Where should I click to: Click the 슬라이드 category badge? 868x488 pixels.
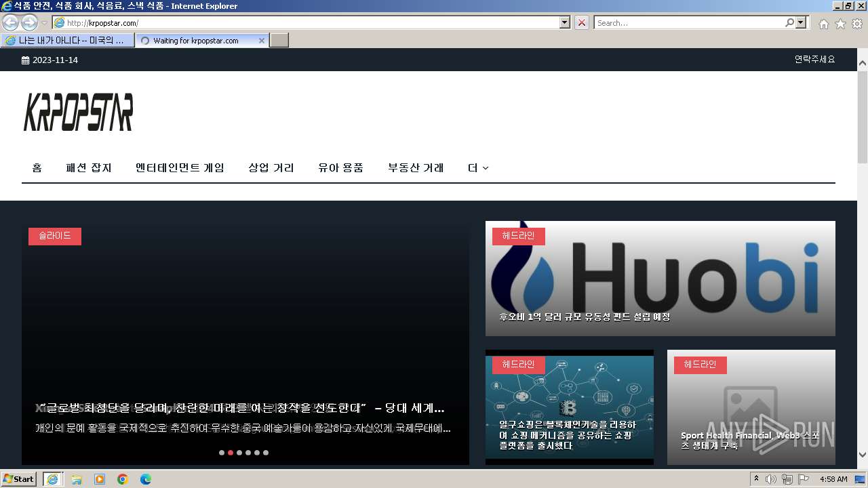[x=55, y=236]
